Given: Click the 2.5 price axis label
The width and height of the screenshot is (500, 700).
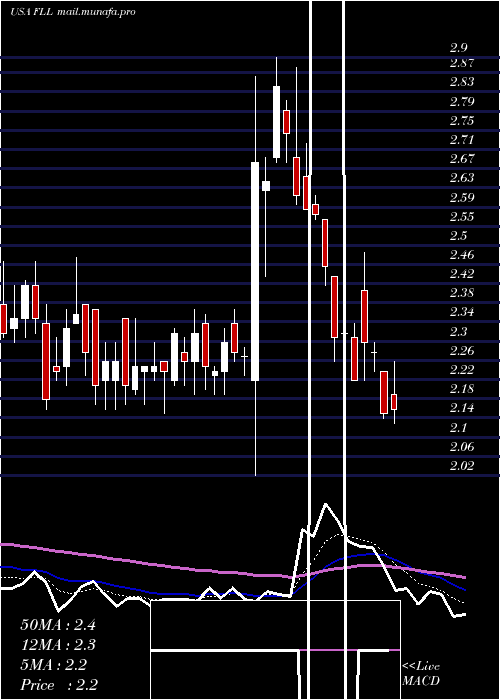Looking at the screenshot, I should click(x=458, y=236).
